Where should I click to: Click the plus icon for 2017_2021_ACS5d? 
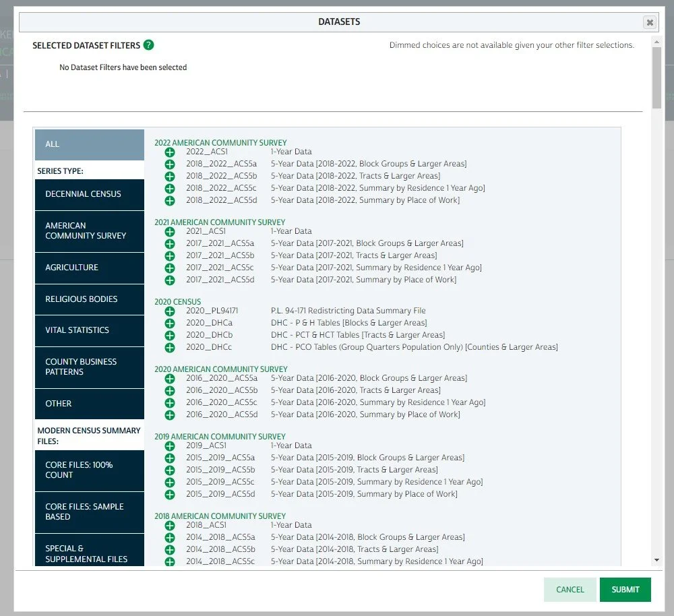(170, 280)
